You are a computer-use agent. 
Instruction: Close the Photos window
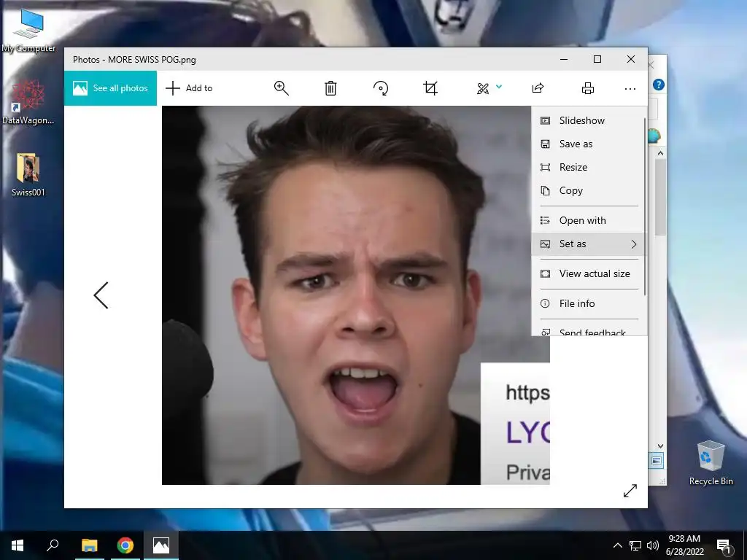(631, 60)
